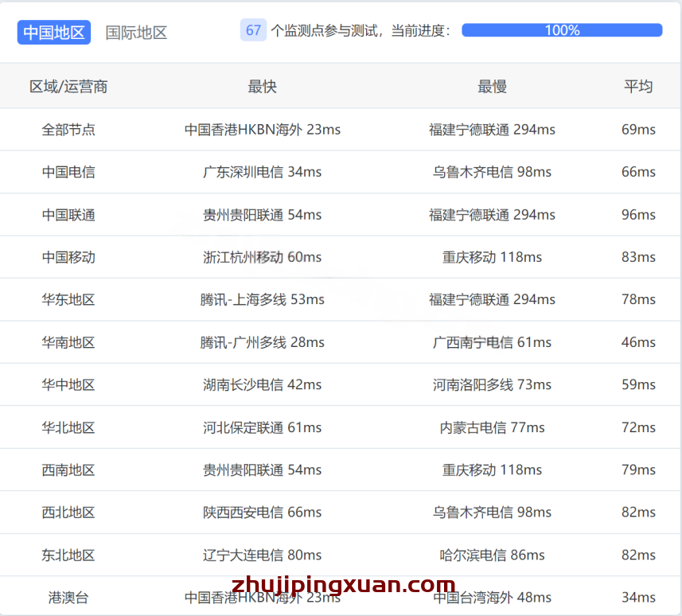Click 广西南宁电信 61ms cell
Image resolution: width=682 pixels, height=616 pixels.
click(492, 342)
